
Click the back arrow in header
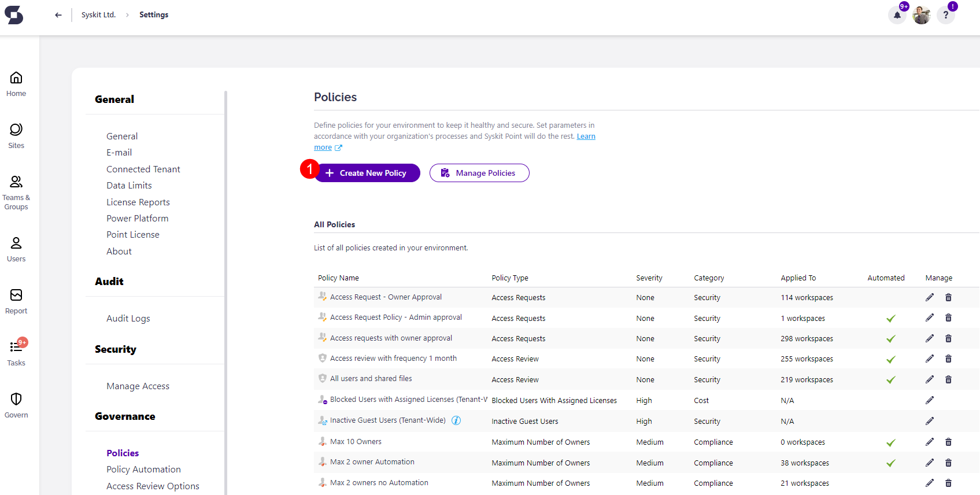click(x=58, y=15)
